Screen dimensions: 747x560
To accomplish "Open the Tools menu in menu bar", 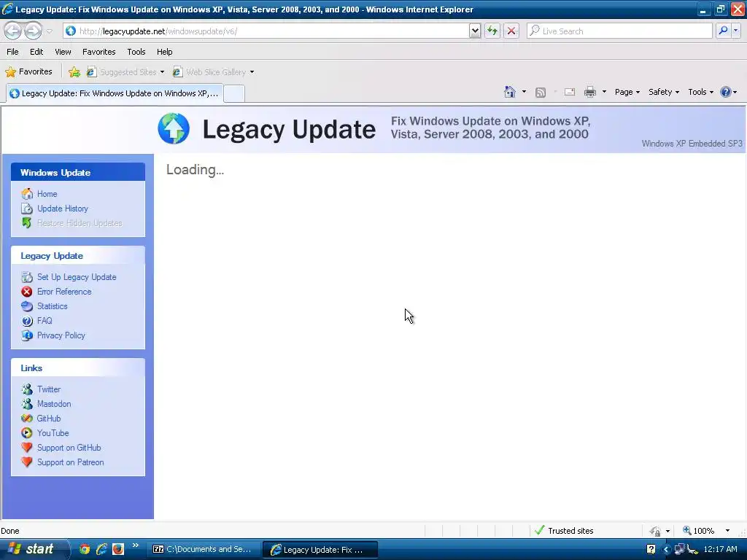I will (x=136, y=52).
